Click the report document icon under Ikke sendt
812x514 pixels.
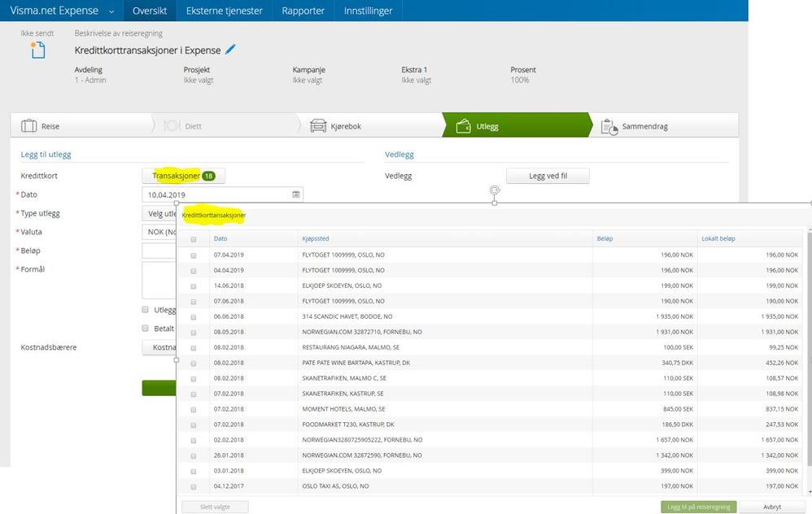[x=37, y=50]
